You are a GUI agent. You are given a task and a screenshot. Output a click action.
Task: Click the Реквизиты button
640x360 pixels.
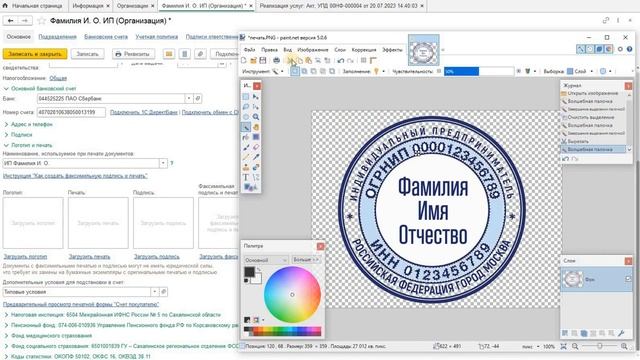pyautogui.click(x=133, y=54)
